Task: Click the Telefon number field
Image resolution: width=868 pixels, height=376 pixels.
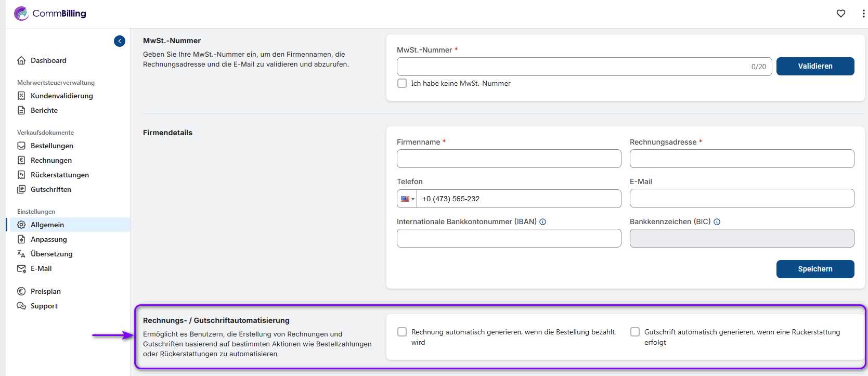Action: [518, 199]
